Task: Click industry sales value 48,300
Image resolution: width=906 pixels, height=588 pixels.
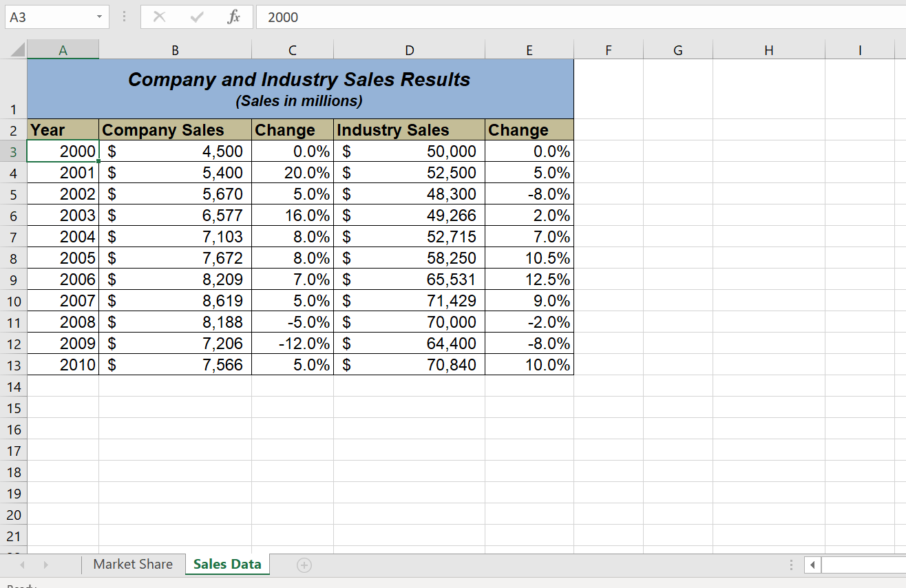Action: click(x=410, y=193)
